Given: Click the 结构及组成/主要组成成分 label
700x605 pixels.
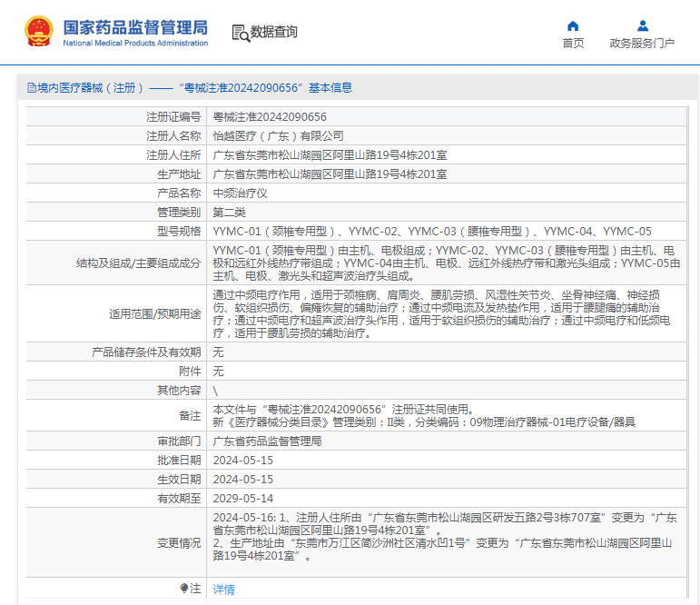Looking at the screenshot, I should tap(138, 263).
